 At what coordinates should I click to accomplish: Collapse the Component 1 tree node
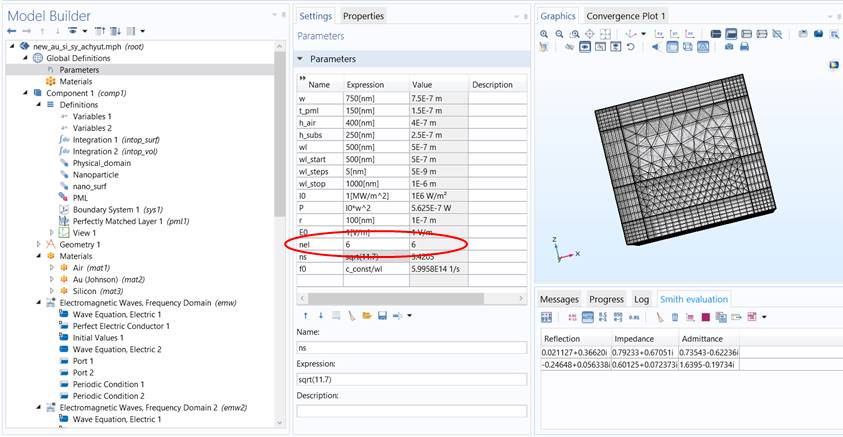coord(25,93)
